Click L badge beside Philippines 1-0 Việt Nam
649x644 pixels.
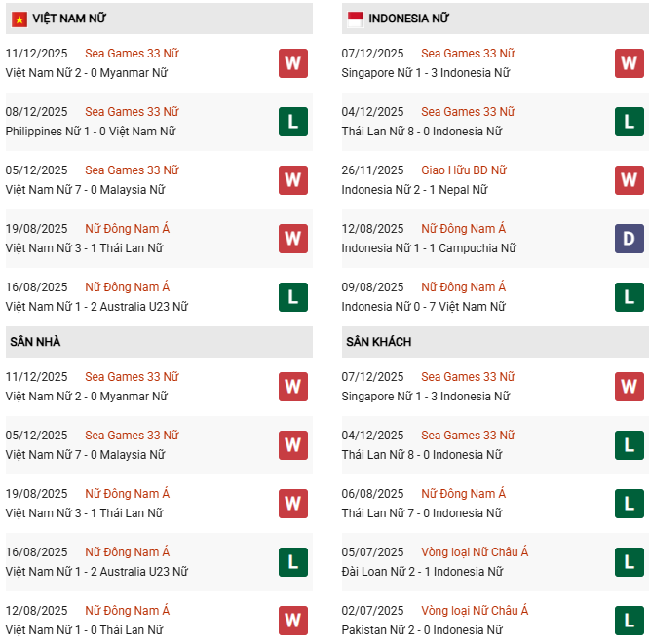click(292, 122)
